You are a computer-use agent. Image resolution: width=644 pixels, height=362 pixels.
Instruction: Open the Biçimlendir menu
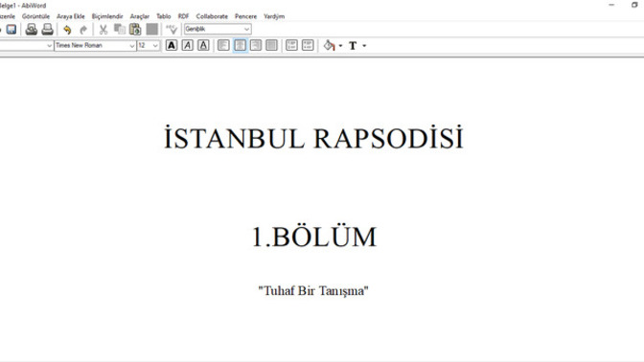click(x=107, y=16)
